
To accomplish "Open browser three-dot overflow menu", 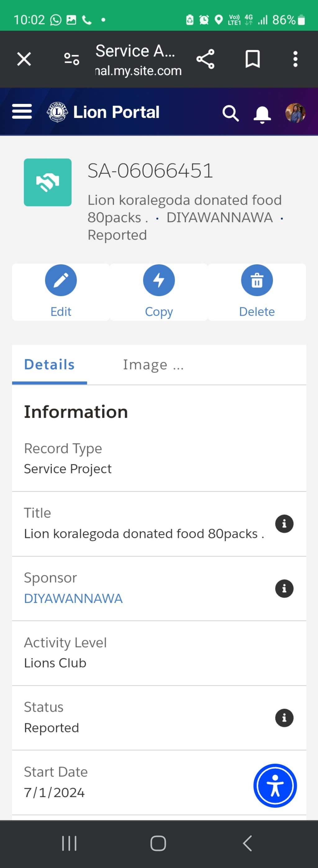I will [295, 59].
